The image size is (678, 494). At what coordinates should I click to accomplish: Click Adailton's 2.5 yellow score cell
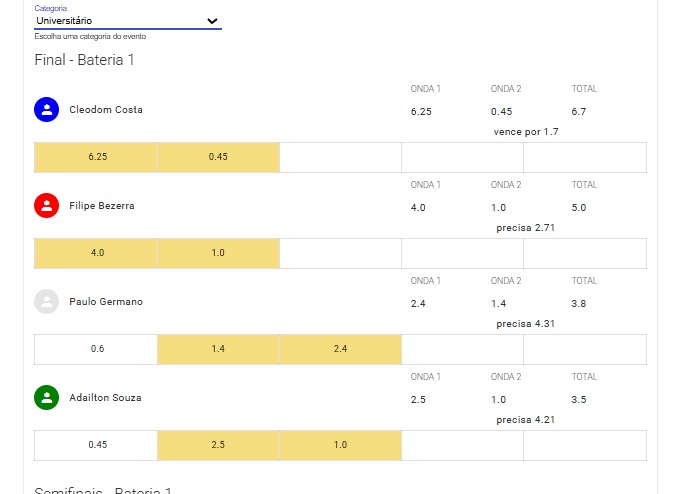[x=218, y=445]
